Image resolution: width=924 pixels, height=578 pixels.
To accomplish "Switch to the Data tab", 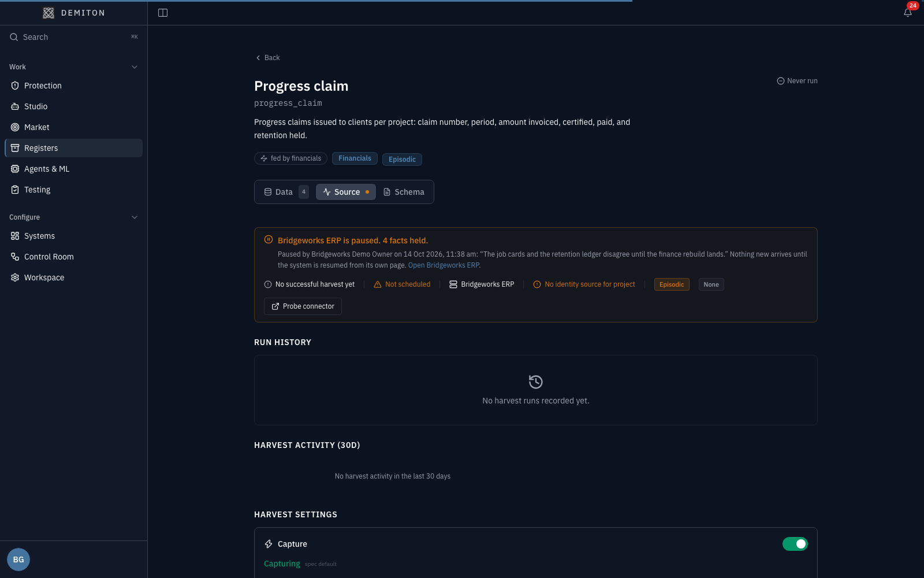I will click(x=286, y=192).
